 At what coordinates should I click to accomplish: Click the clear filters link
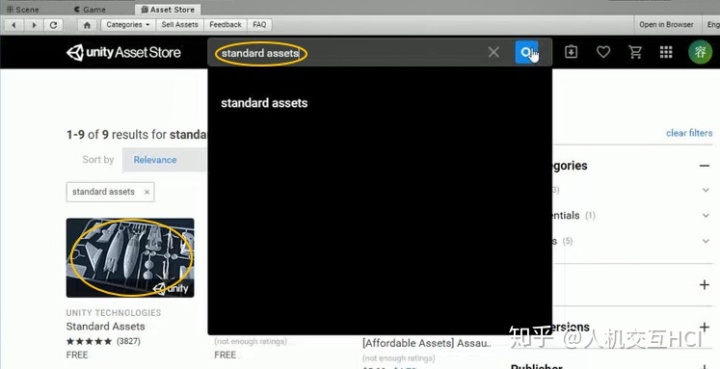(x=689, y=133)
